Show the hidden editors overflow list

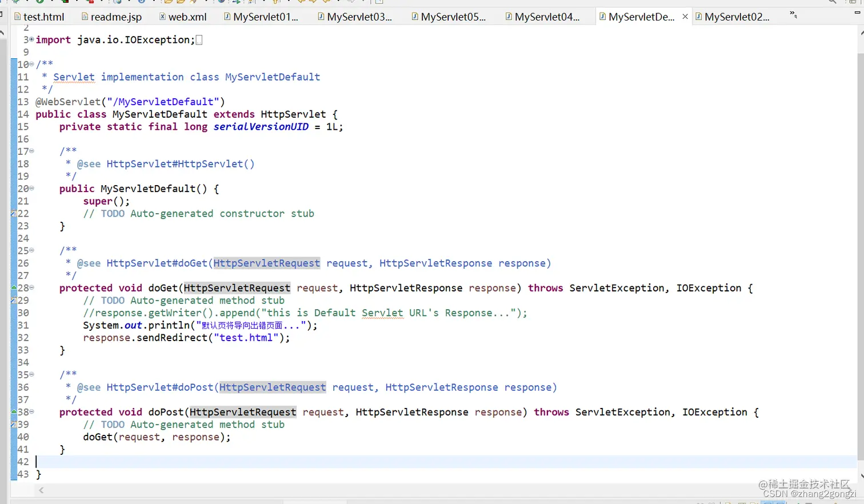pyautogui.click(x=793, y=15)
